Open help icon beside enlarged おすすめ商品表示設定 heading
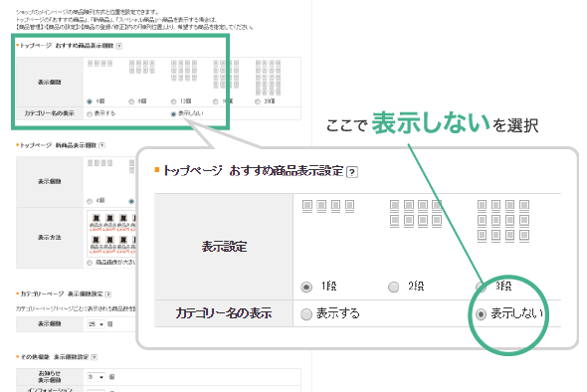This screenshot has height=392, width=587. [x=352, y=172]
